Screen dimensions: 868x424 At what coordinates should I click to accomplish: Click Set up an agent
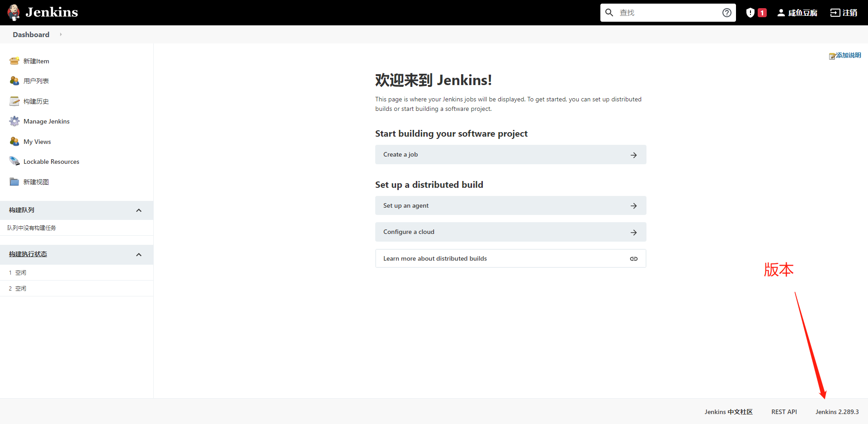(x=511, y=206)
